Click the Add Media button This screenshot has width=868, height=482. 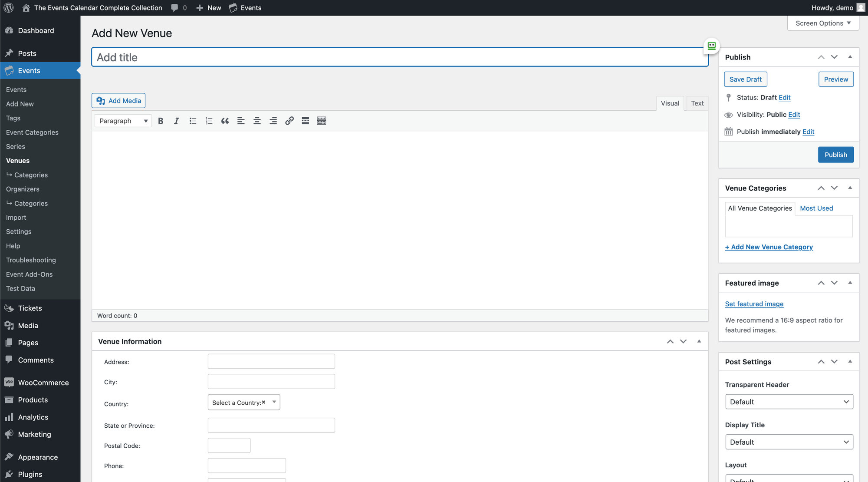[x=118, y=101]
